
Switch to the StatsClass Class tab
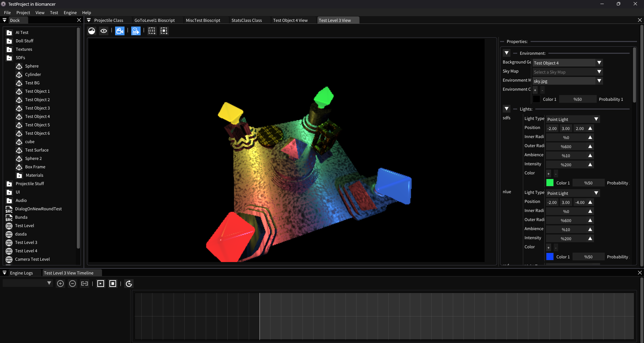(247, 20)
